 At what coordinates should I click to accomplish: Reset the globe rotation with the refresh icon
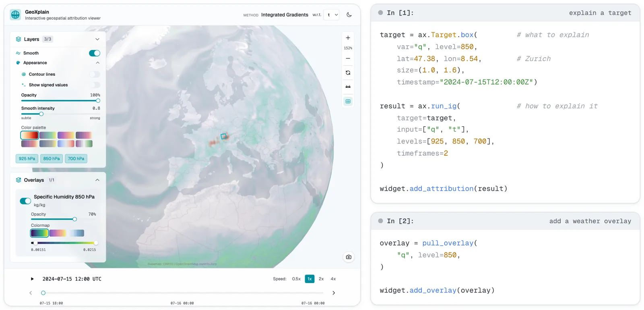[348, 73]
